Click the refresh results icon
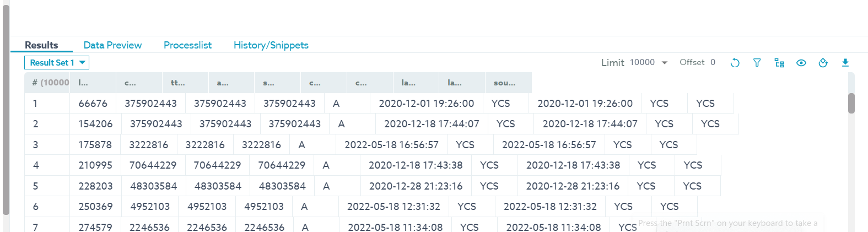868x232 pixels. click(735, 63)
